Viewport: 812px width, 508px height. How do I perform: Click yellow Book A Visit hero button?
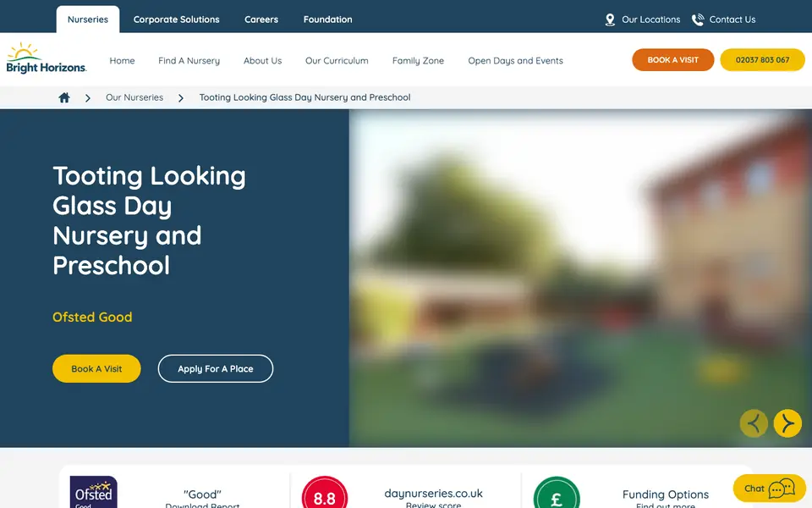tap(96, 368)
